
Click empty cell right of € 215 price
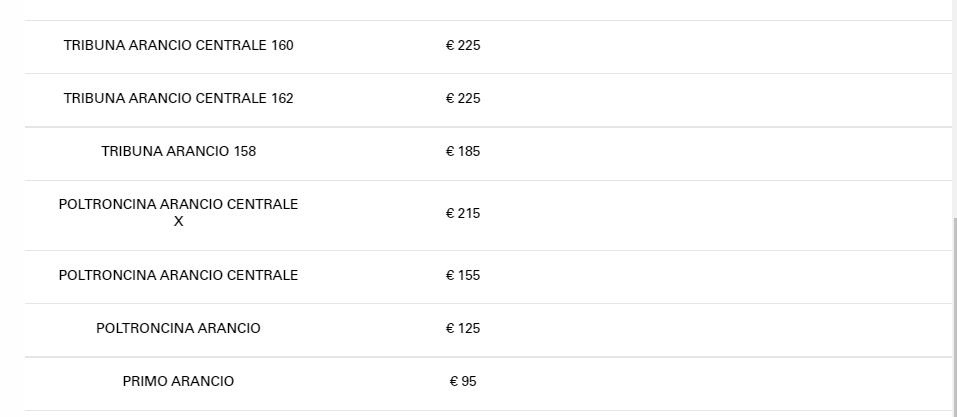tap(720, 214)
